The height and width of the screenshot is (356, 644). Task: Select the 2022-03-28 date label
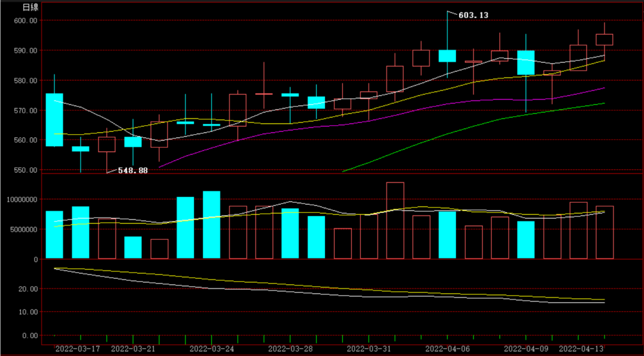[x=290, y=349]
